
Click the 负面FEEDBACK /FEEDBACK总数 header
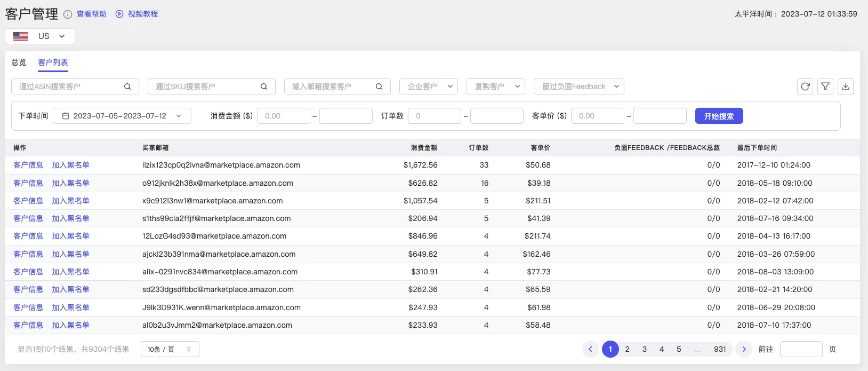(667, 148)
